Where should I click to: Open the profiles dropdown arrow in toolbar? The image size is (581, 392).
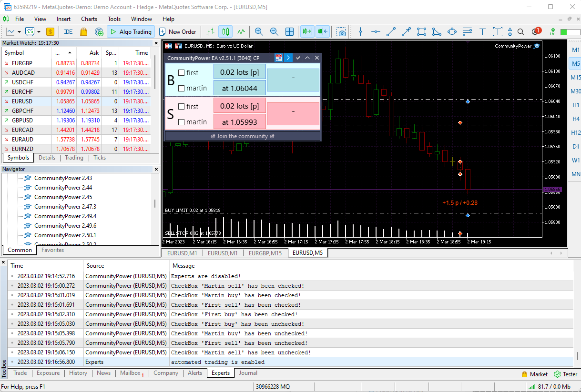tap(38, 32)
